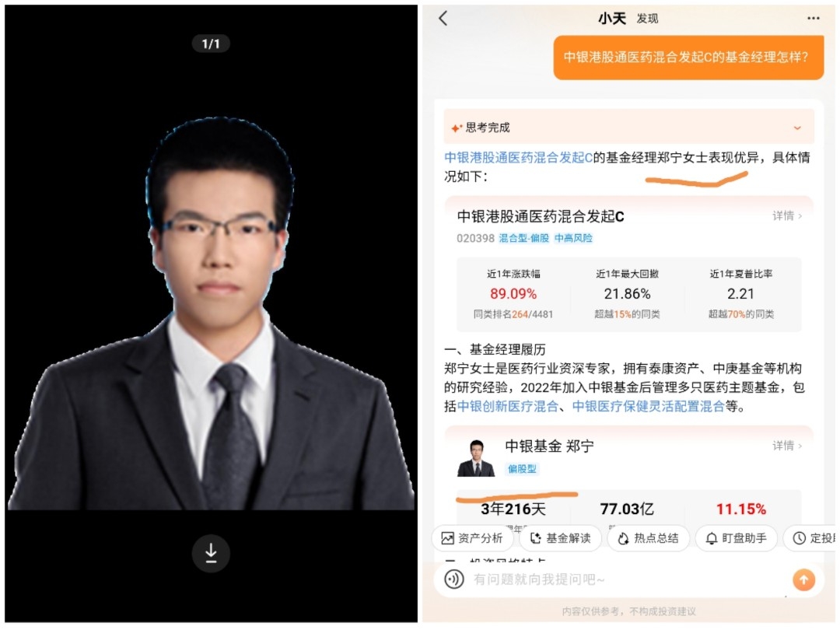Click the 混合型-偏股 tag
The height and width of the screenshot is (630, 840).
[x=524, y=238]
